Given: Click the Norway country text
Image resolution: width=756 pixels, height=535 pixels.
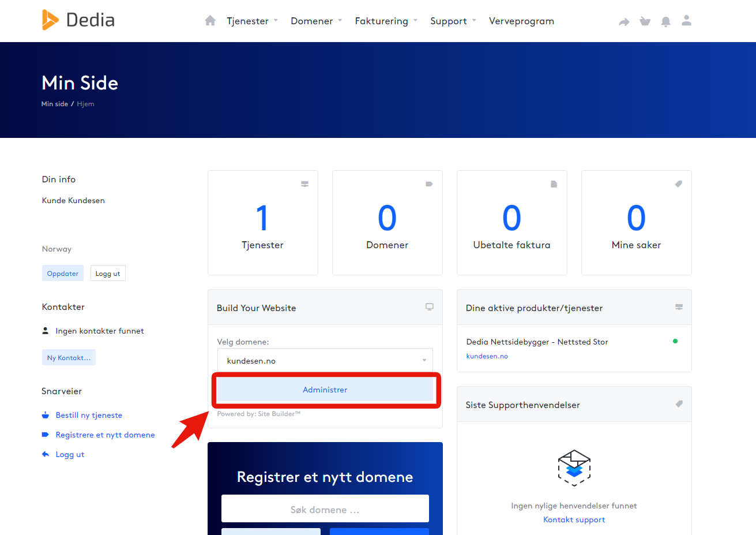Looking at the screenshot, I should point(57,249).
